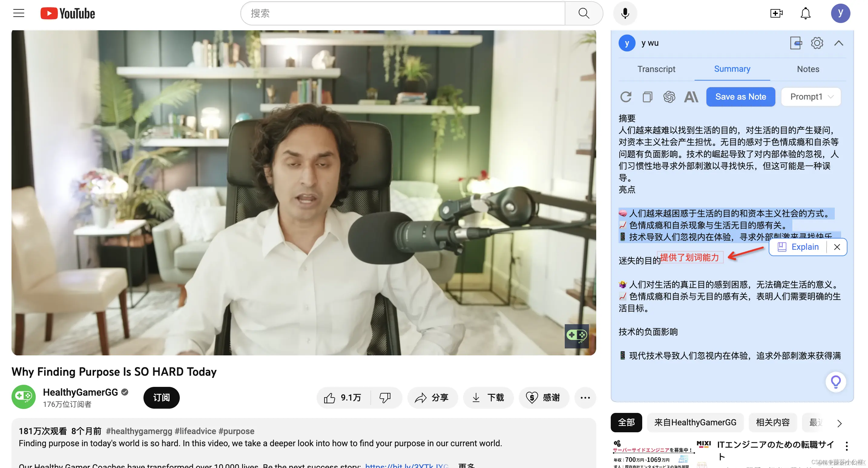Dislike the video with thumbs down

(x=385, y=397)
